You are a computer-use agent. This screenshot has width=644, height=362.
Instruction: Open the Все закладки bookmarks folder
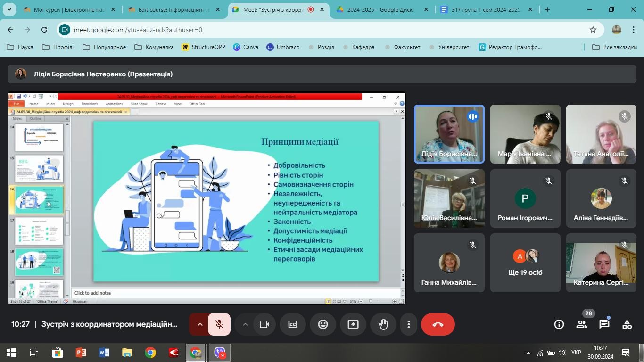tap(614, 47)
